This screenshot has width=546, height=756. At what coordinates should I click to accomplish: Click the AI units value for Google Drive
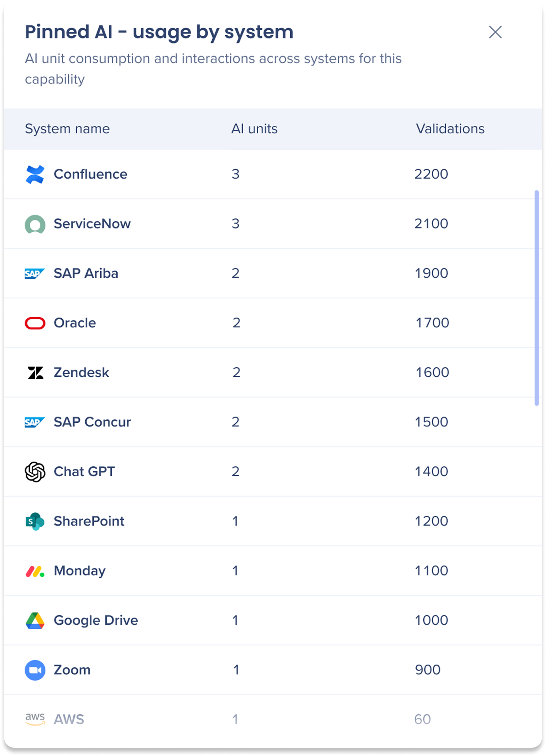click(x=236, y=620)
